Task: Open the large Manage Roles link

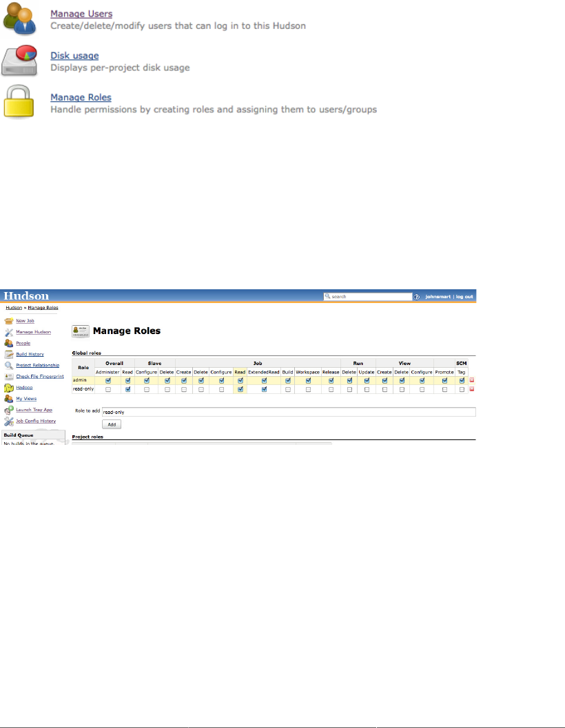Action: click(x=81, y=98)
